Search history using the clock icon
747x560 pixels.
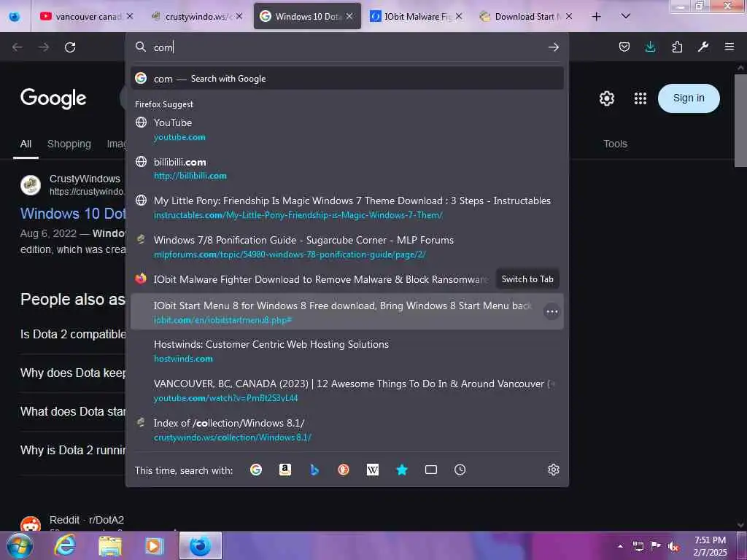coord(460,470)
